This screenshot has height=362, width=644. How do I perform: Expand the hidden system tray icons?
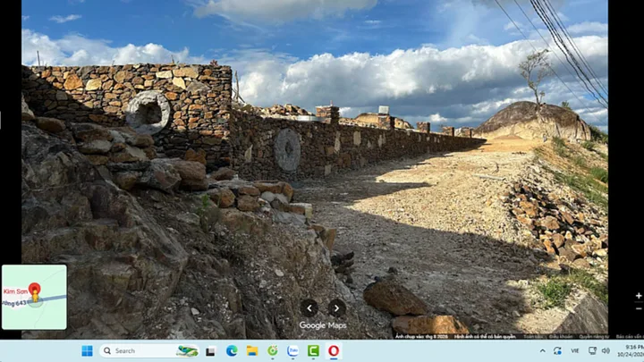pyautogui.click(x=543, y=351)
